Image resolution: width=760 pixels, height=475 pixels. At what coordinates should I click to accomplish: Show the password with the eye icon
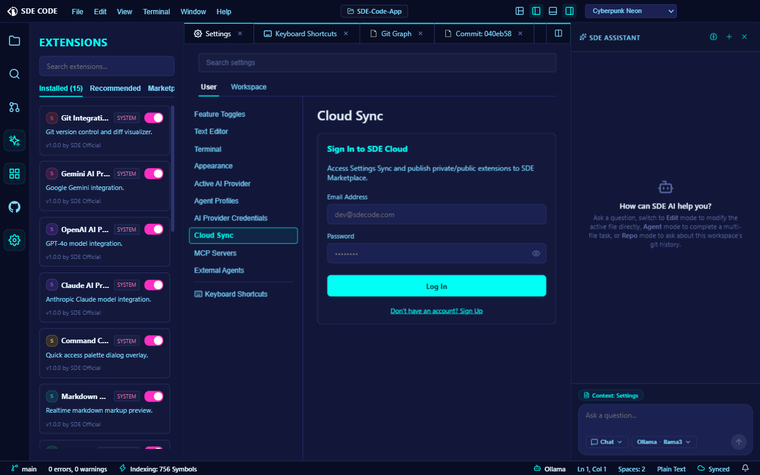[x=536, y=253]
